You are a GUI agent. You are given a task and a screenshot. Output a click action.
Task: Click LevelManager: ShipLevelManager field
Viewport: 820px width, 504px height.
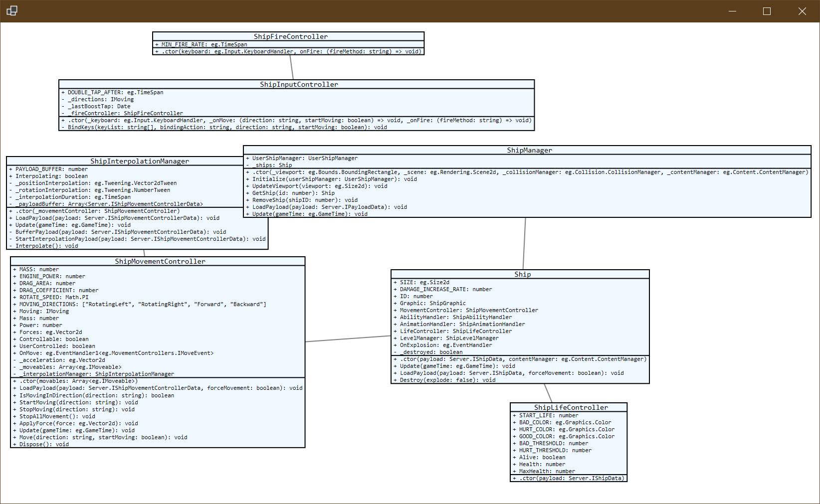(446, 338)
